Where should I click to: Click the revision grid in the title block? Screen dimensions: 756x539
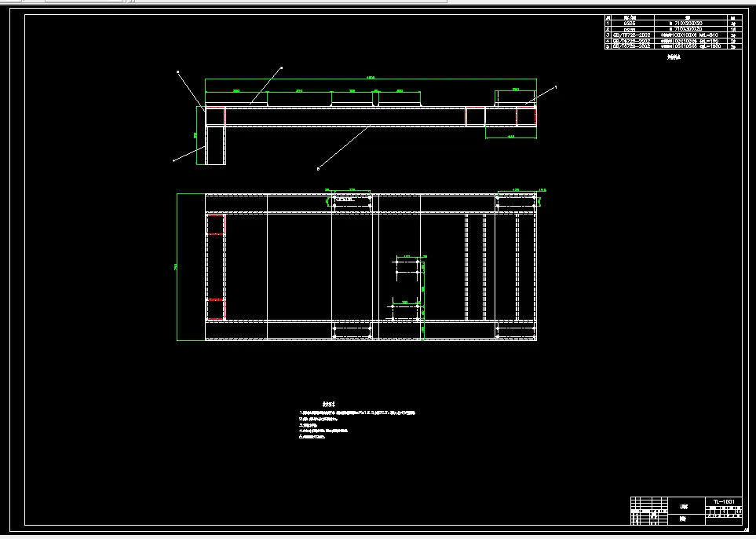649,511
